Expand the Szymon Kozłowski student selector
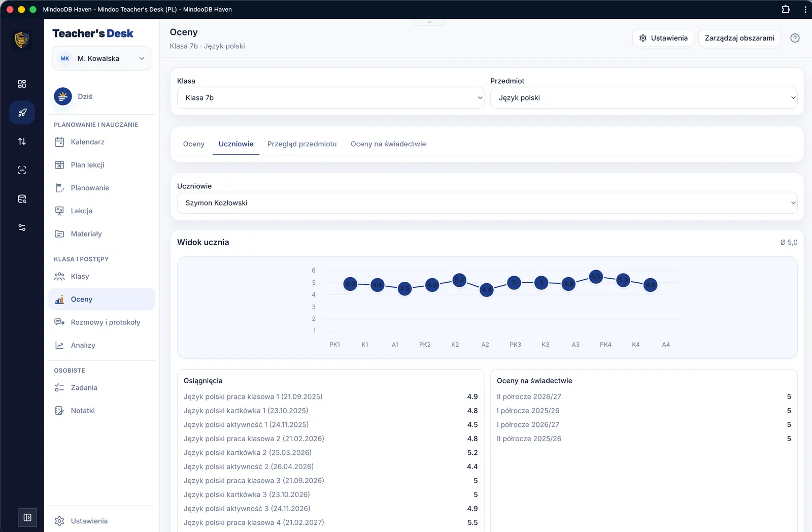The height and width of the screenshot is (532, 812). (487, 203)
